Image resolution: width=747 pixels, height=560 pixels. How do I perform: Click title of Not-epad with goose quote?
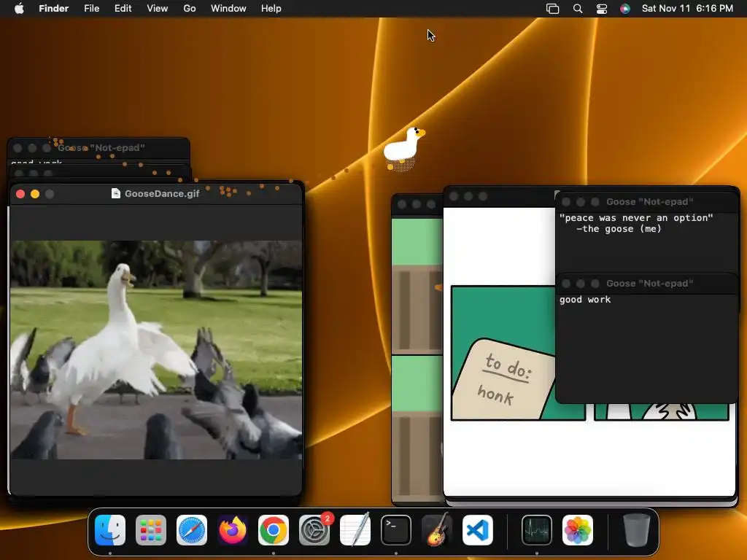[649, 201]
